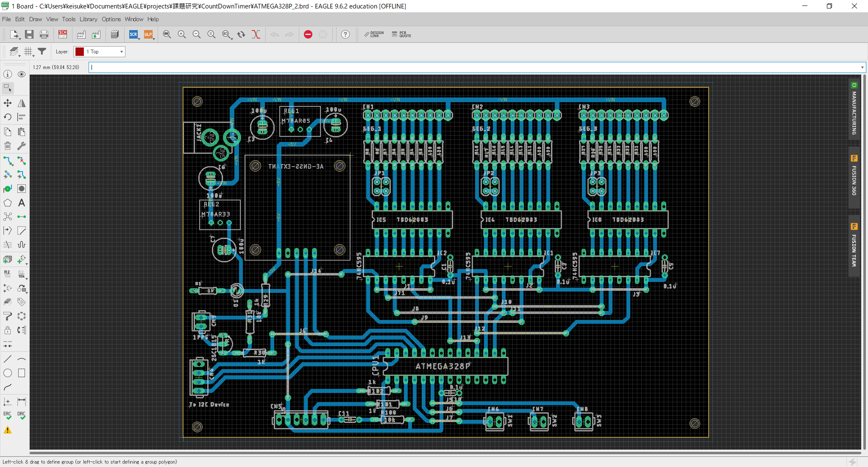Select the Text tool

coord(22,203)
